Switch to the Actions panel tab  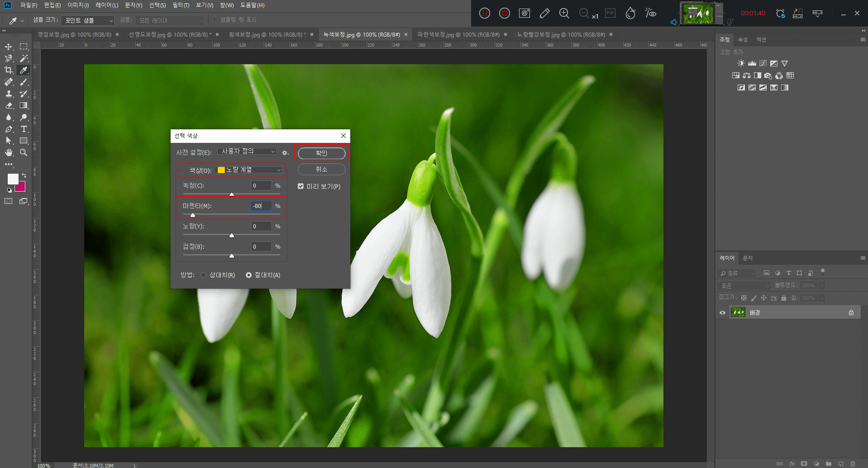[761, 40]
